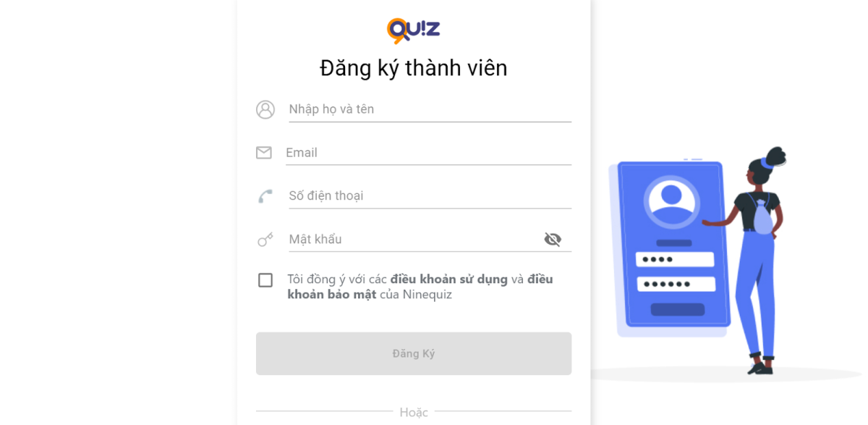Click the illustrated blue login button graphic
868x425 pixels.
tap(678, 309)
